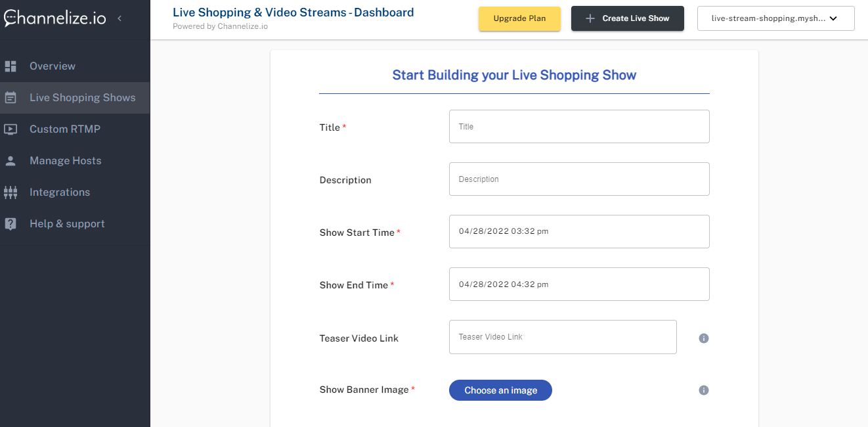Click the 'Show End Time' label
Image resolution: width=868 pixels, height=427 pixels.
tap(354, 285)
